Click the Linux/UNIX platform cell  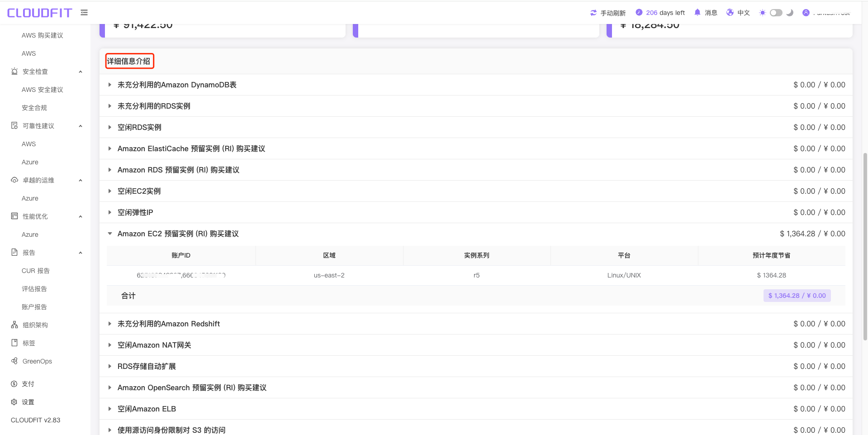[x=624, y=275]
